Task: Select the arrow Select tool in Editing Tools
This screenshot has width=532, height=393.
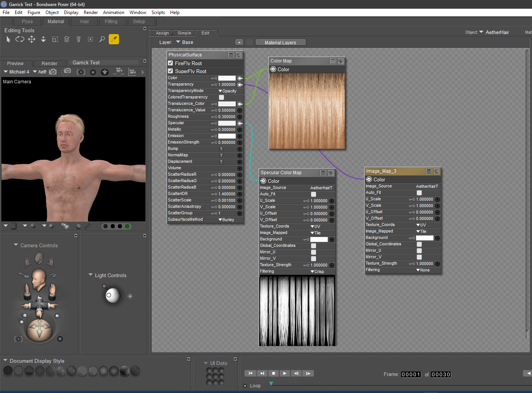Action: [8, 39]
